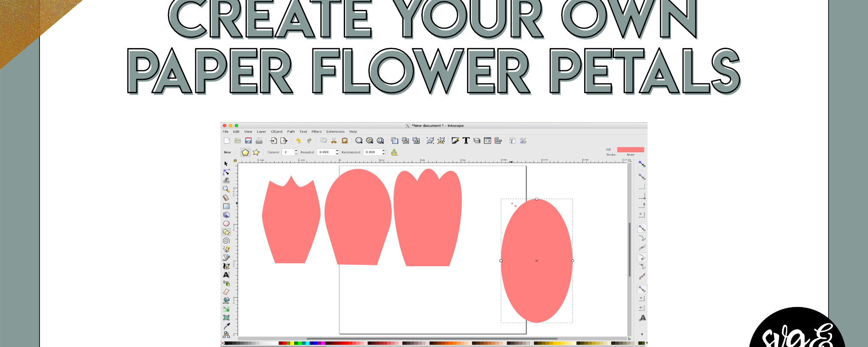Select the Paint bucket fill tool
The image size is (868, 347).
226,300
